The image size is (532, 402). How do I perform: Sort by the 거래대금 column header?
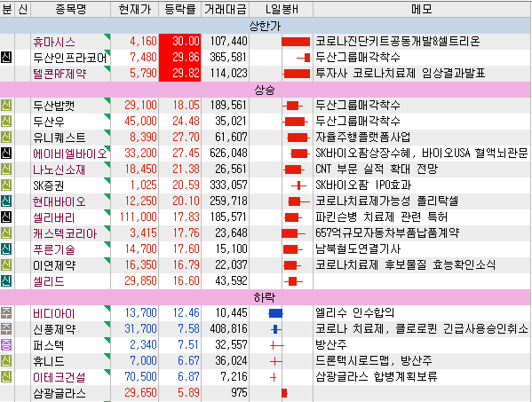pos(226,9)
